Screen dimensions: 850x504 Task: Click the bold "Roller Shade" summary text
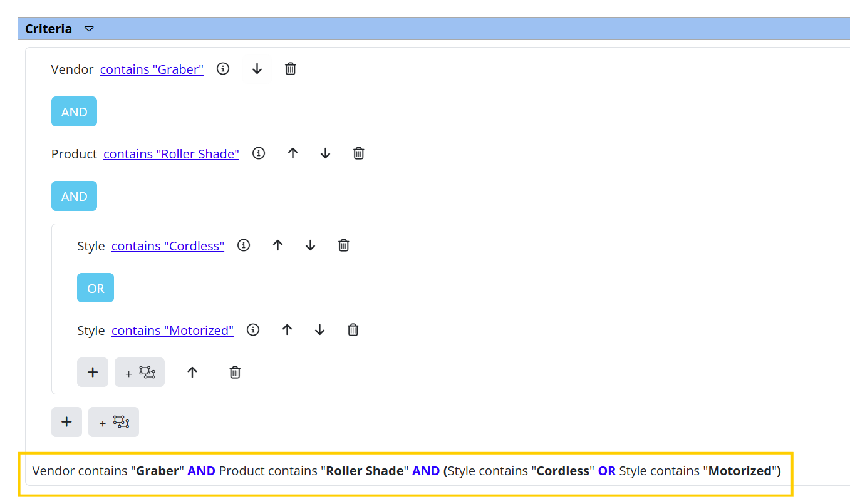(x=365, y=471)
